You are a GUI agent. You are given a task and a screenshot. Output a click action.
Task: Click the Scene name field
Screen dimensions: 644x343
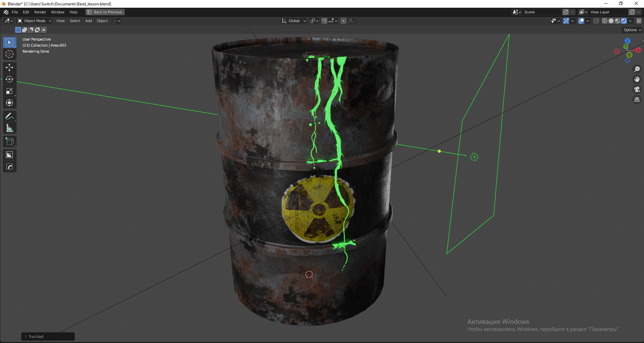(x=541, y=12)
